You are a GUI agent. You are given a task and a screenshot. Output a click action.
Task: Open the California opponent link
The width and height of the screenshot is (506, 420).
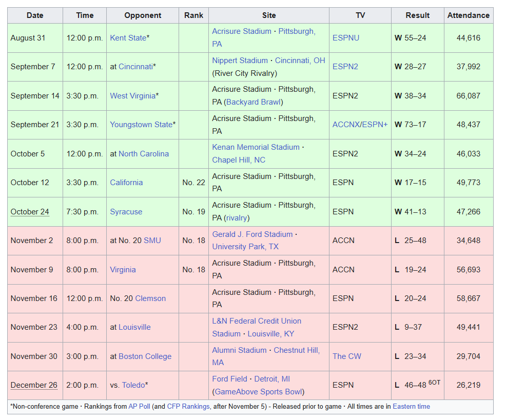click(x=126, y=182)
